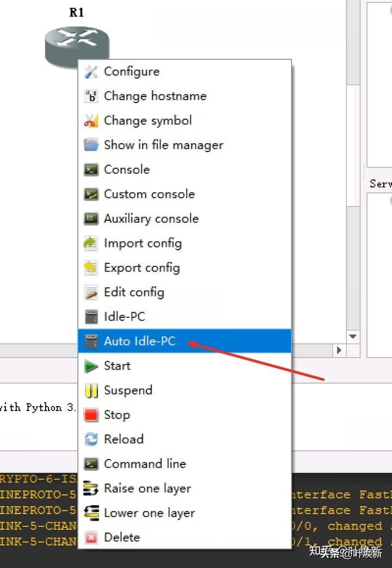
Task: Click the Change symbol icon
Action: point(91,120)
